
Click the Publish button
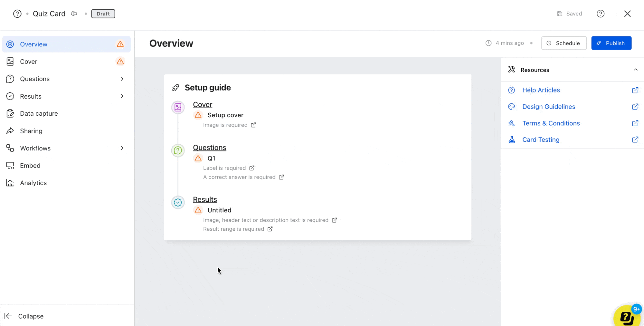click(x=611, y=43)
